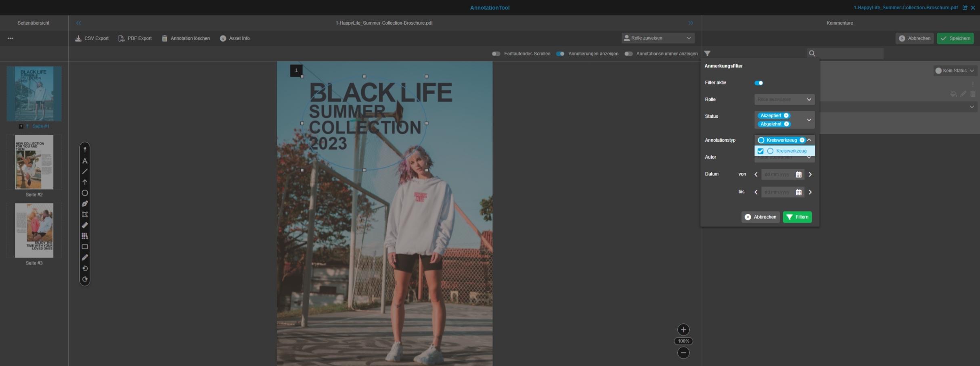Viewport: 980px width, 366px height.
Task: Open the Rolle auswählen dropdown
Action: click(x=784, y=100)
